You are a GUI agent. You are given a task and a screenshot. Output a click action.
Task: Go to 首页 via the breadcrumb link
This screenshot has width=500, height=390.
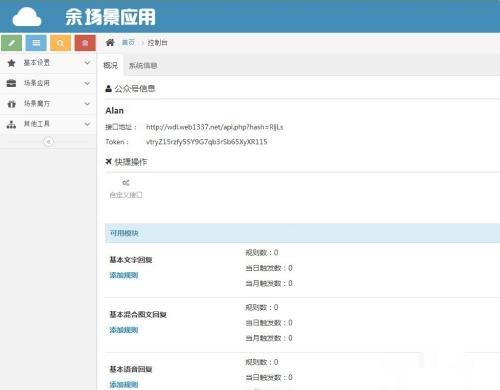click(128, 43)
